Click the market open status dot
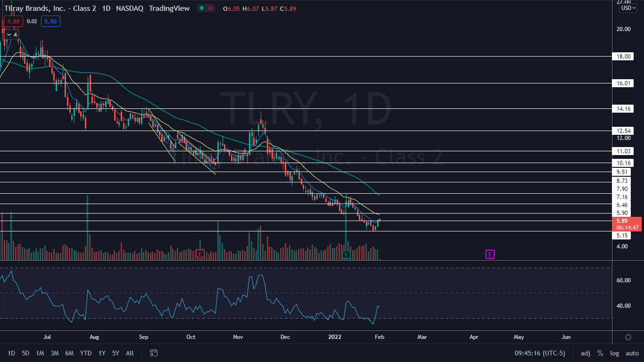This screenshot has width=644, height=362. coord(201,8)
